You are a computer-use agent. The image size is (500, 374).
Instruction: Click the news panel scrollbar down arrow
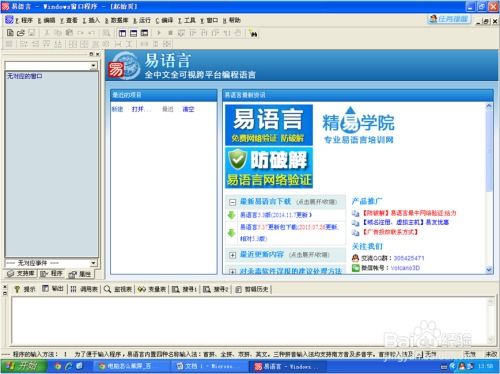click(x=489, y=270)
